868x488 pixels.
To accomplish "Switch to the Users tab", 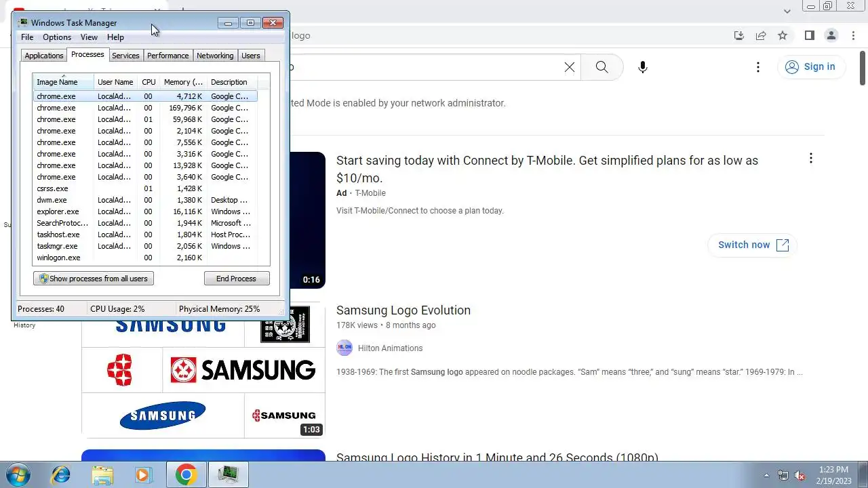I will [x=251, y=56].
